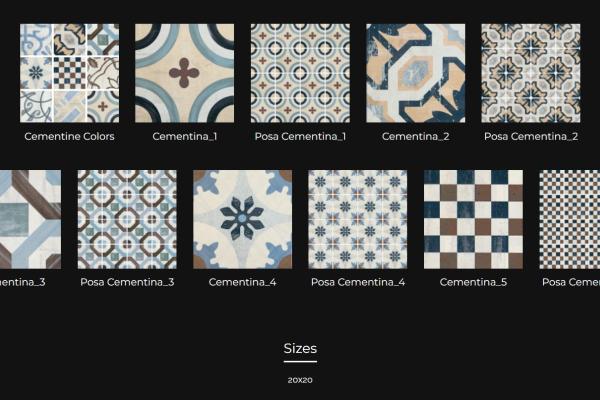View the Posa Cementina_1 pattern thumbnail
Viewport: 600px width, 400px height.
point(300,73)
